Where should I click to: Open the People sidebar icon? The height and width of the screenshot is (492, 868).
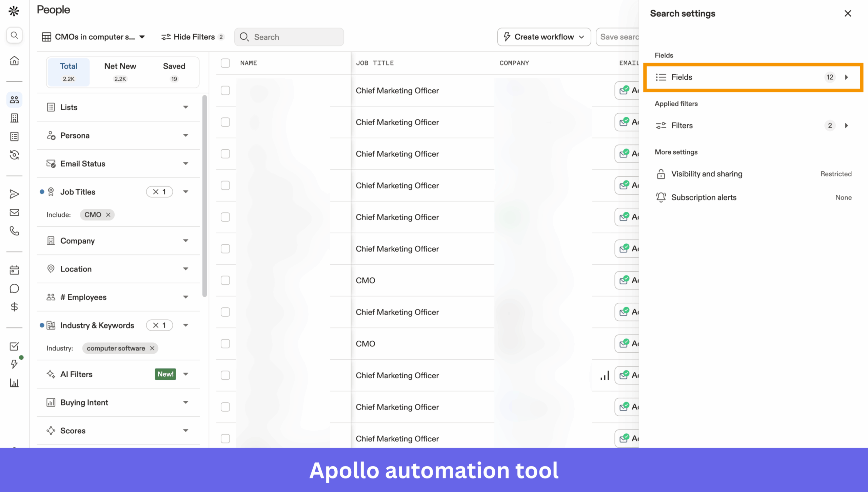pos(14,100)
